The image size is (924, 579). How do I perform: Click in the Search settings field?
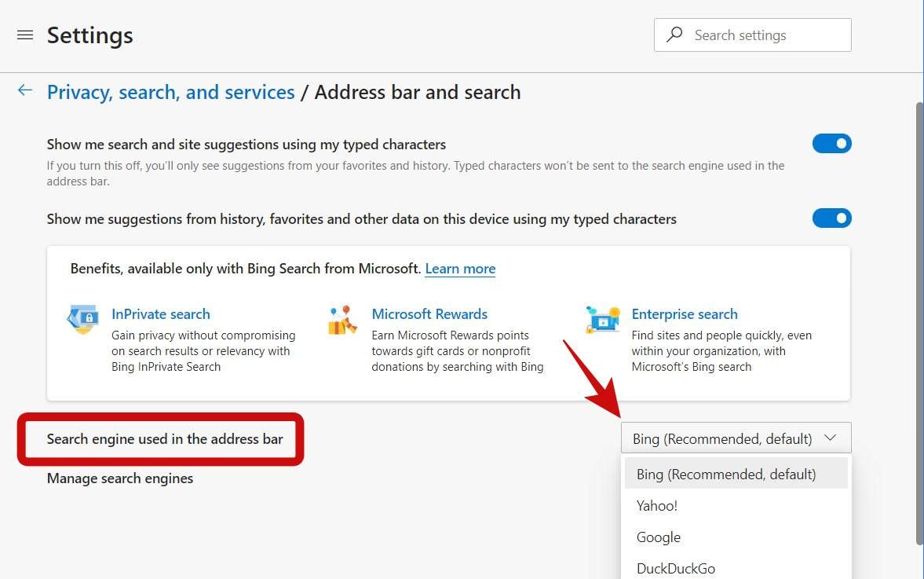tap(753, 35)
